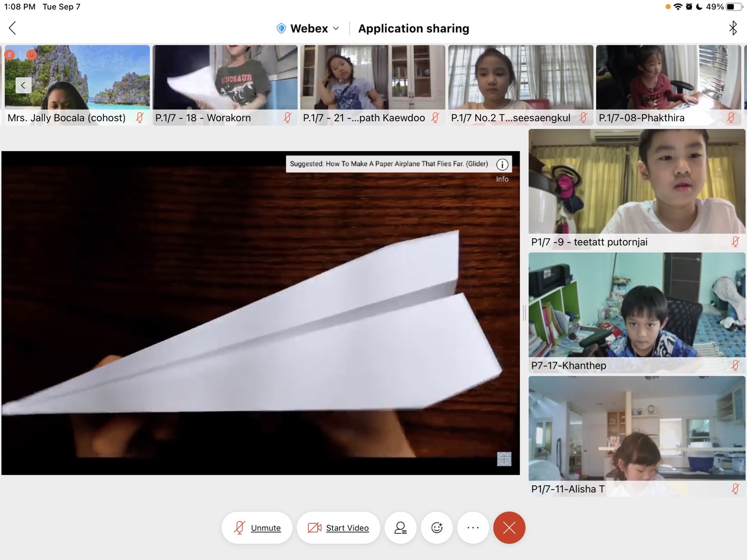Show previous participants with left chevron
This screenshot has width=747, height=560.
[23, 85]
